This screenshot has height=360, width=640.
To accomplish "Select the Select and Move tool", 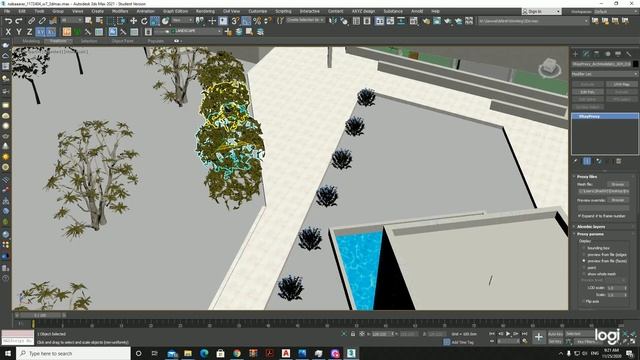I will [133, 20].
